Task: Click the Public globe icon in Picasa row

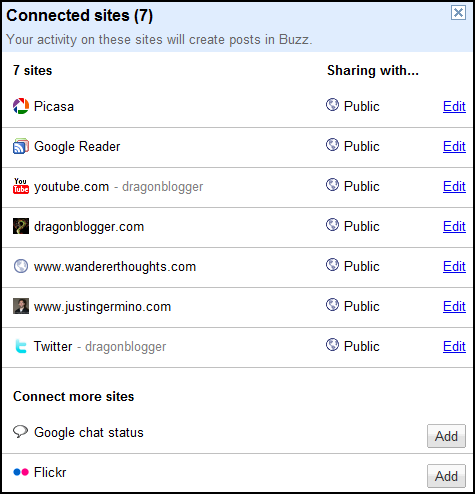Action: (x=332, y=105)
